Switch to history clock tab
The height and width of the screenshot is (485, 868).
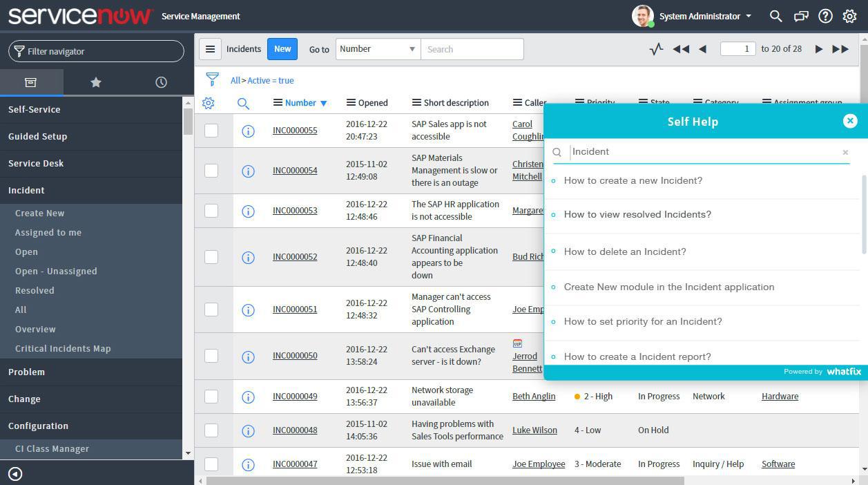click(161, 82)
